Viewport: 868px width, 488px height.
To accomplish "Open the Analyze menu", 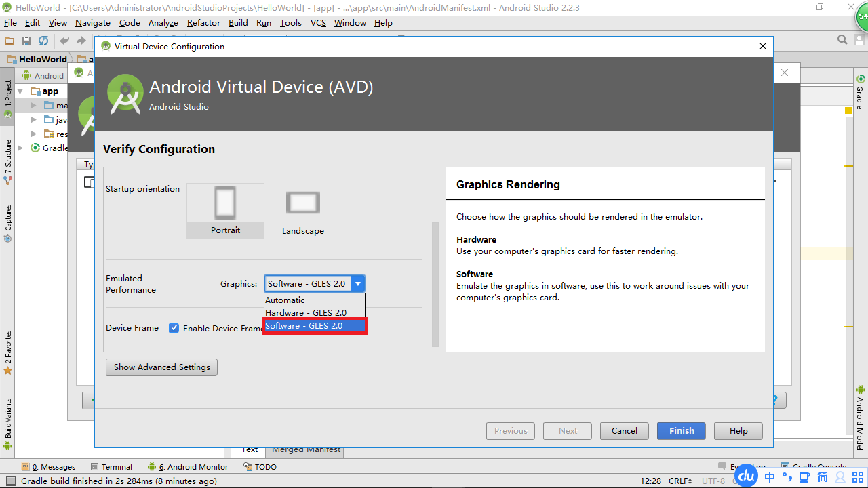I will (163, 23).
